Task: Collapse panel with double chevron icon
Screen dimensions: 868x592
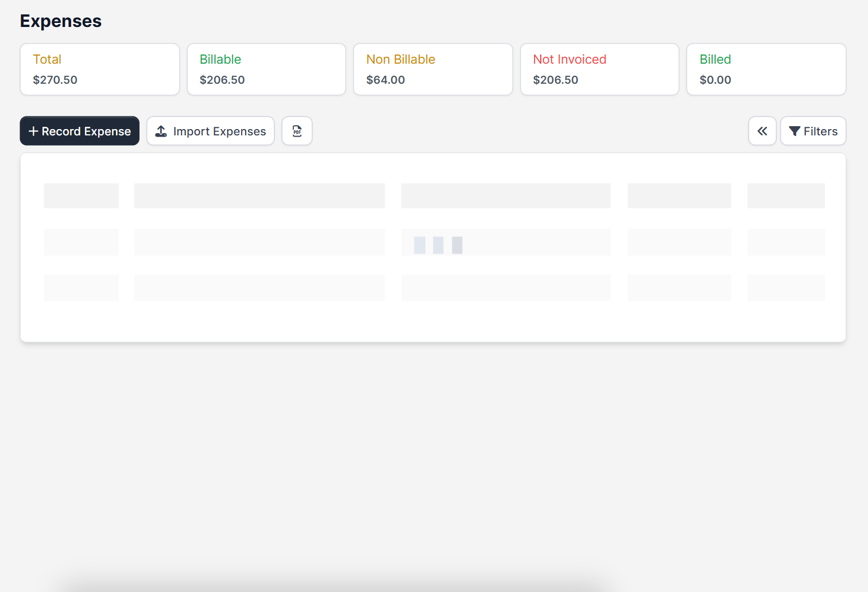Action: 762,131
